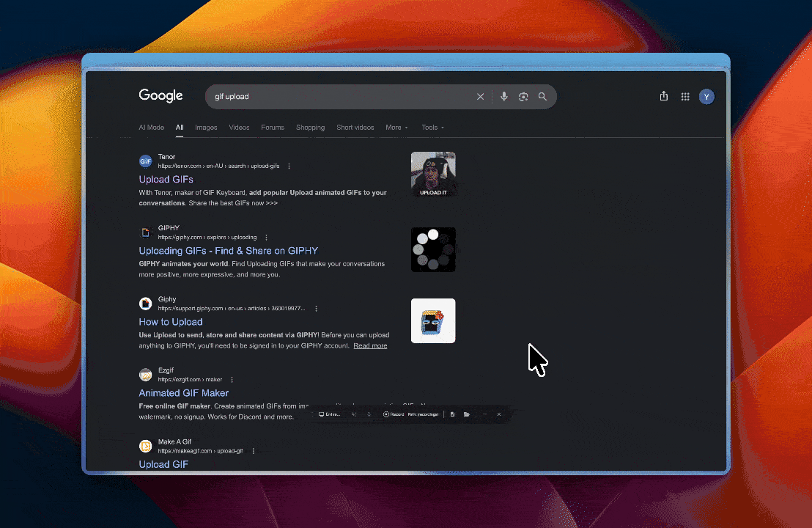812x528 pixels.
Task: Open the How to Upload result thumbnail
Action: 433,320
